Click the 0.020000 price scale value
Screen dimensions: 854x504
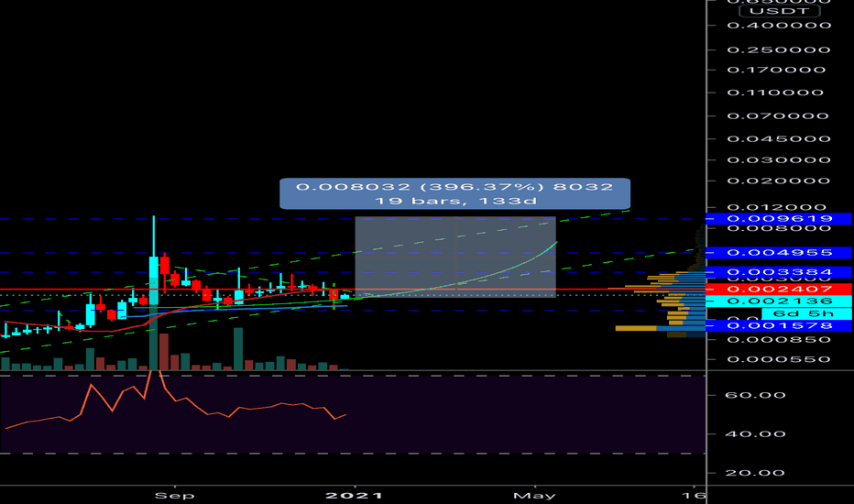[x=779, y=181]
